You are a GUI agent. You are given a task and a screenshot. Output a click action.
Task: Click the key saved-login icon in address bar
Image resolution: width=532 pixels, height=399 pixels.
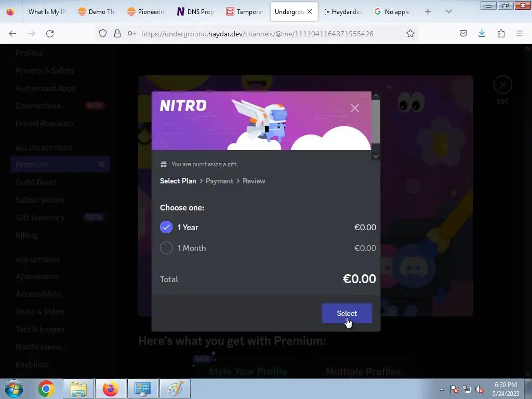(x=131, y=33)
